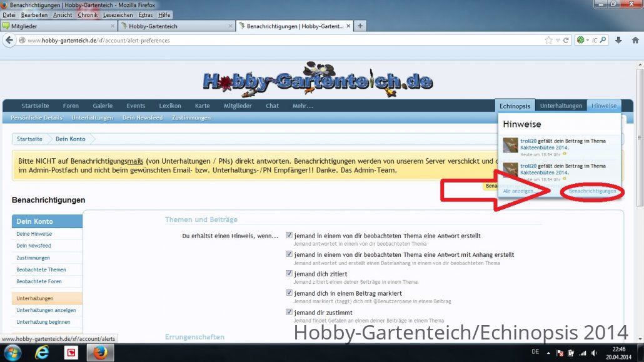This screenshot has width=644, height=362.
Task: Open the Lesezeichen menu
Action: click(118, 15)
